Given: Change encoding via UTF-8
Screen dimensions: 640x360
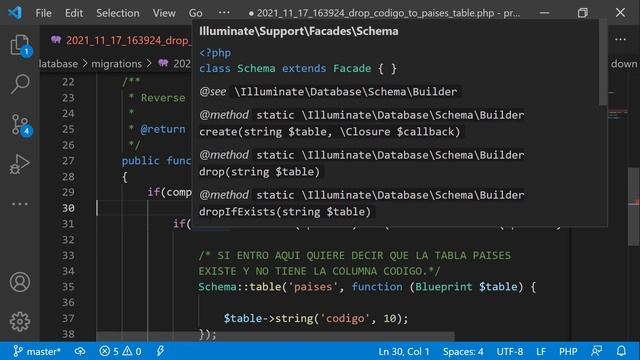Looking at the screenshot, I should pyautogui.click(x=509, y=351).
